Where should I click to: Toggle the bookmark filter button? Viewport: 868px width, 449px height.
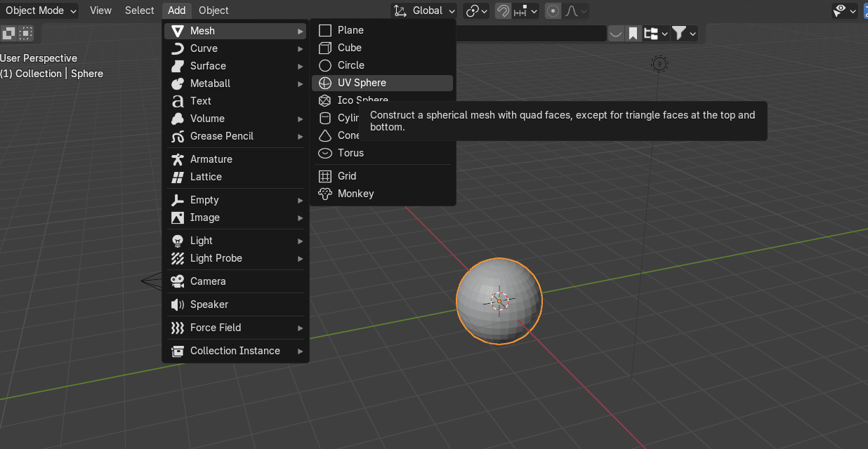click(633, 33)
